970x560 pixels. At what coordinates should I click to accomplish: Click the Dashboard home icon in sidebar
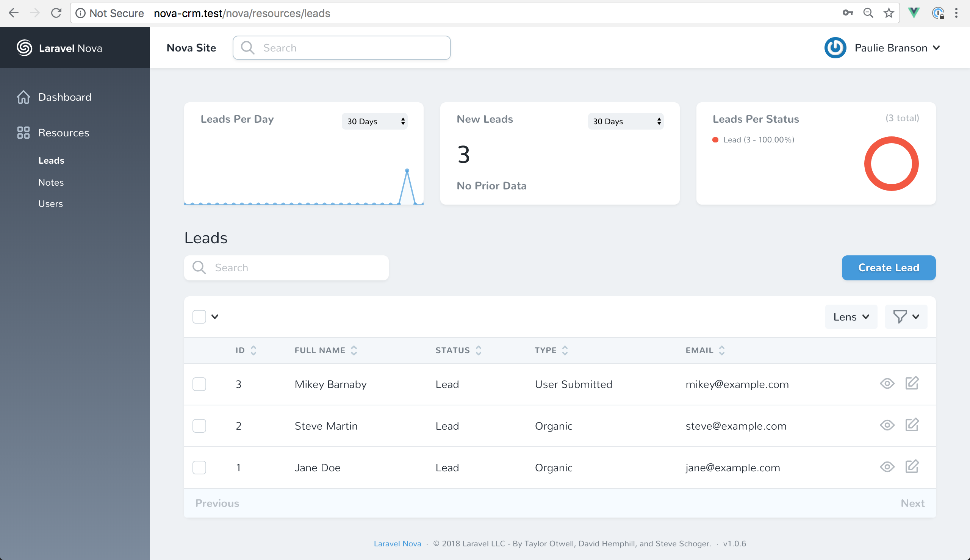pos(23,97)
